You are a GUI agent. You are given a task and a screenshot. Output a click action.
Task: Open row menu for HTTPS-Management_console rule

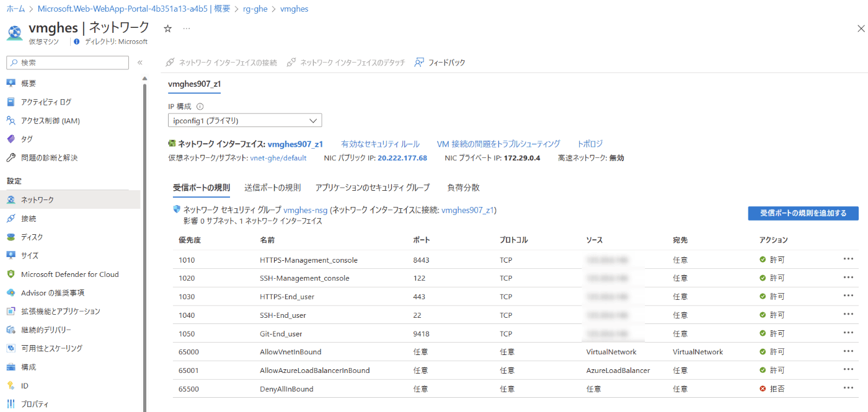click(848, 259)
